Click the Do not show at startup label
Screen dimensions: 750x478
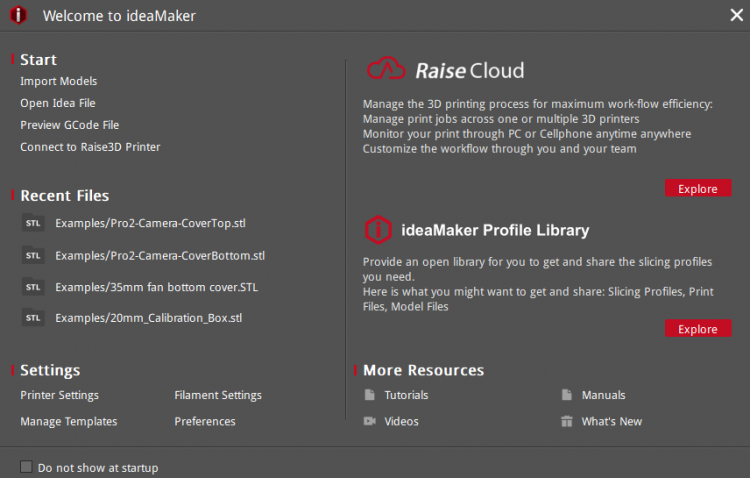coord(98,467)
